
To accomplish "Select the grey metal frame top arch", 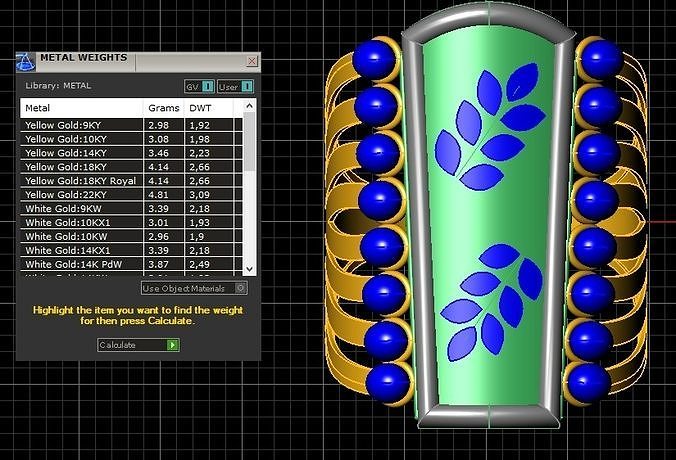I will [x=487, y=17].
